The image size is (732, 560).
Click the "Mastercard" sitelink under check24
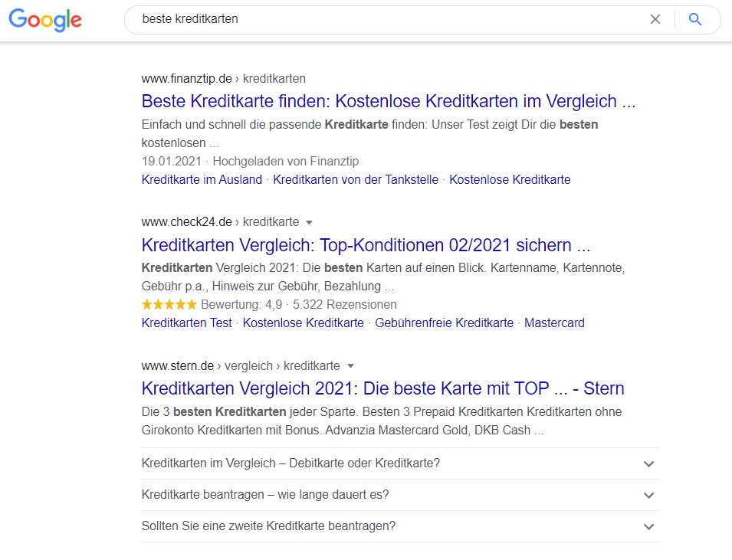tap(554, 323)
